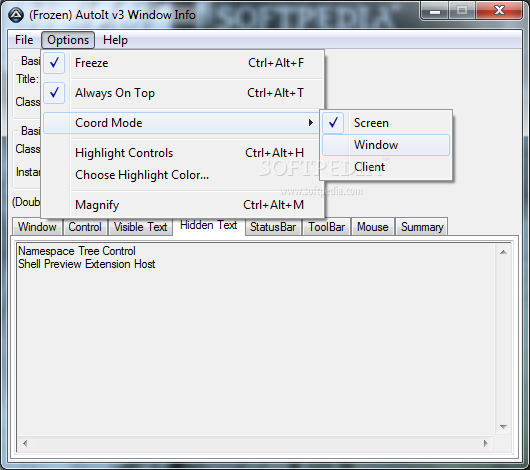Select the Magnify menu entry
Image resolution: width=530 pixels, height=470 pixels.
(x=183, y=205)
